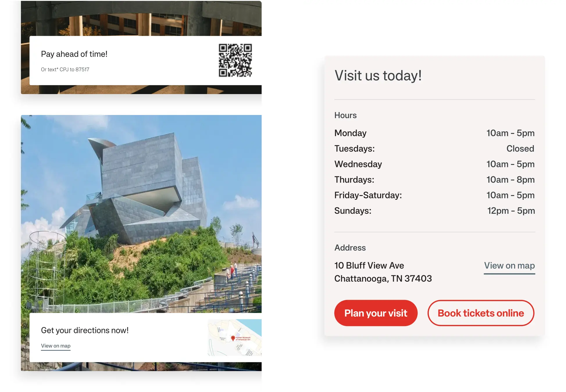Select the Thurdays 10am - 8pm row

pyautogui.click(x=435, y=180)
